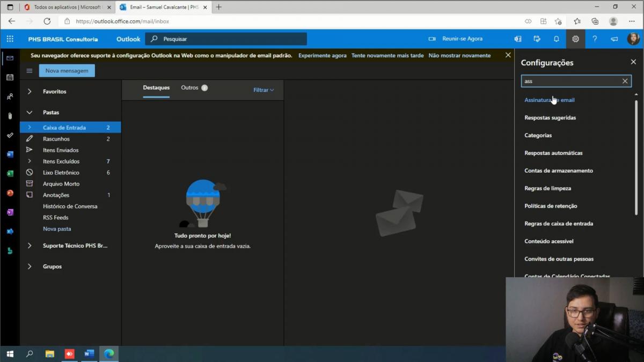Open 'Regras de caixa de entrada' setting
This screenshot has height=362, width=644.
[x=559, y=224]
